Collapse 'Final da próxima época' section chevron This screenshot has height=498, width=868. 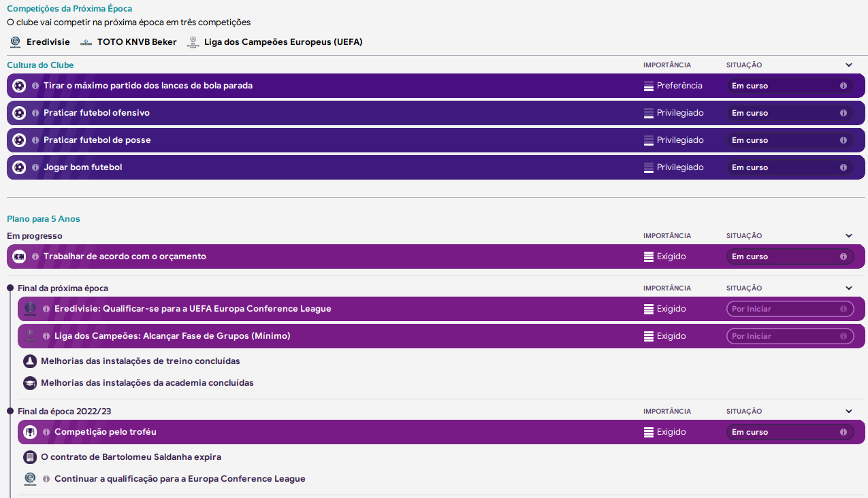click(x=849, y=288)
